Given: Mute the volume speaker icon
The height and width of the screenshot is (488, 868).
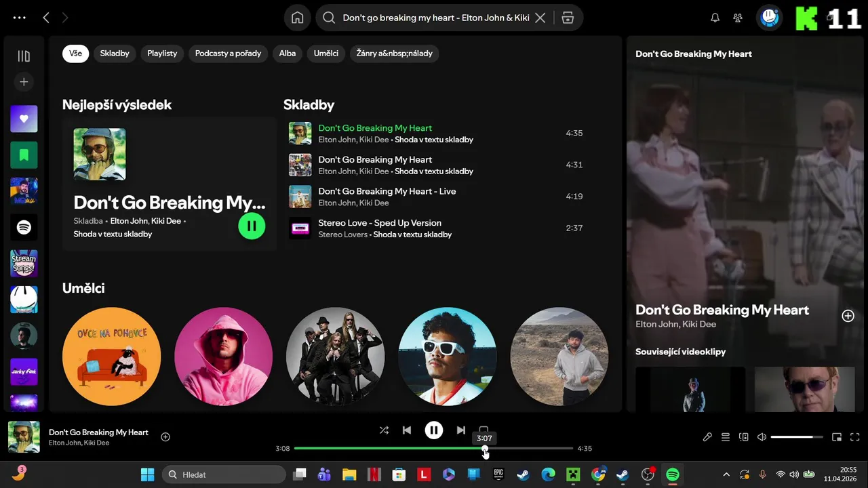Looking at the screenshot, I should tap(762, 437).
